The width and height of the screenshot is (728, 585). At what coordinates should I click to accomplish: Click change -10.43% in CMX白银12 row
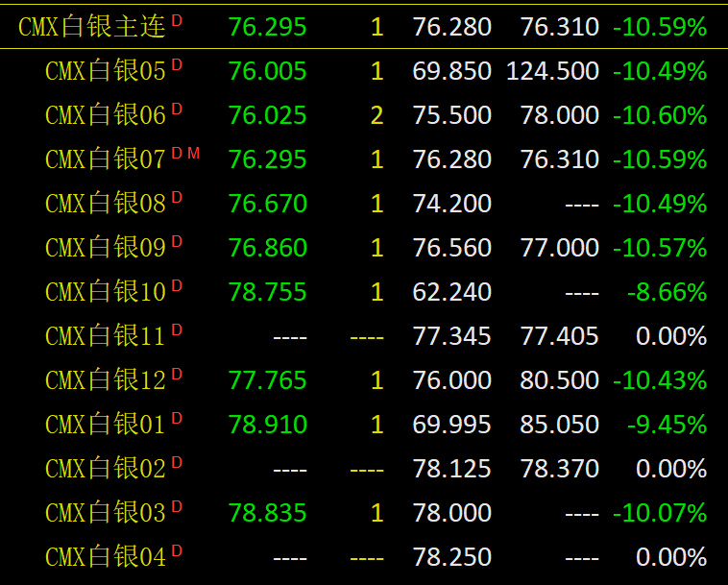pyautogui.click(x=660, y=380)
